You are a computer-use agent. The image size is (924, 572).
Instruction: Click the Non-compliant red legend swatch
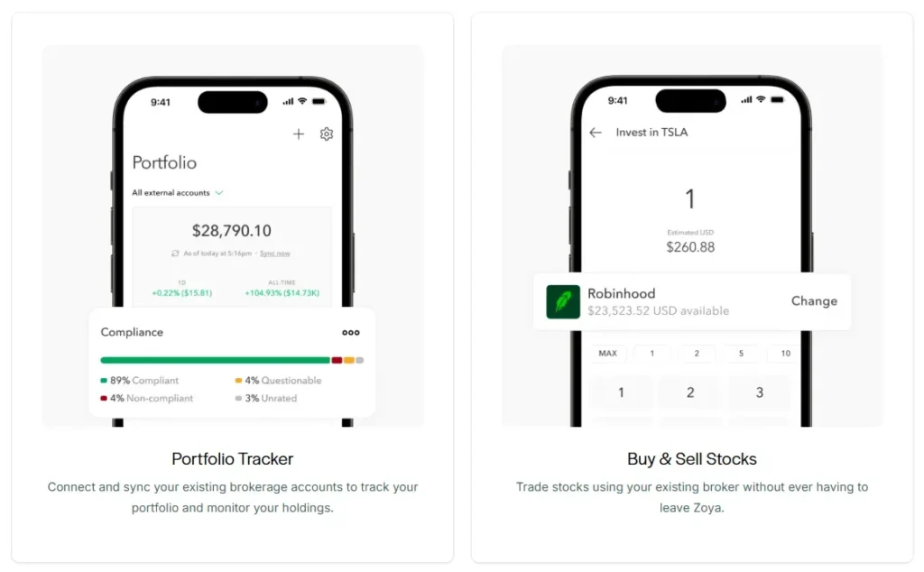(x=104, y=398)
